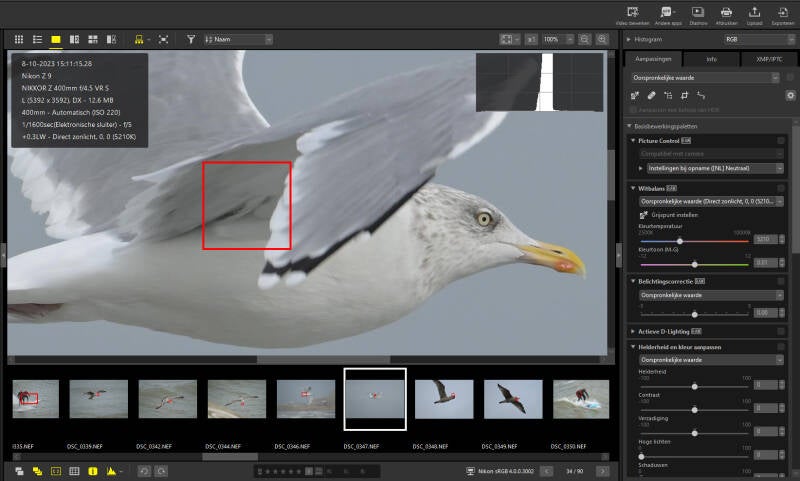Click Grijspunt instellen button

668,215
